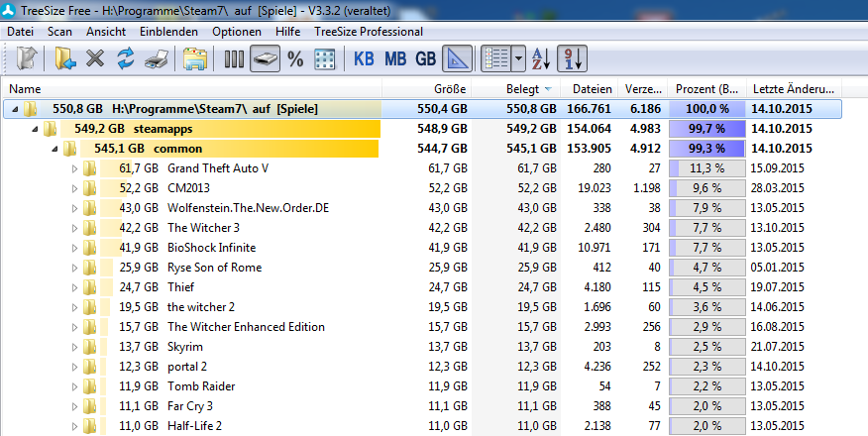This screenshot has width=868, height=436.
Task: Show sizes in KB
Action: [x=363, y=58]
